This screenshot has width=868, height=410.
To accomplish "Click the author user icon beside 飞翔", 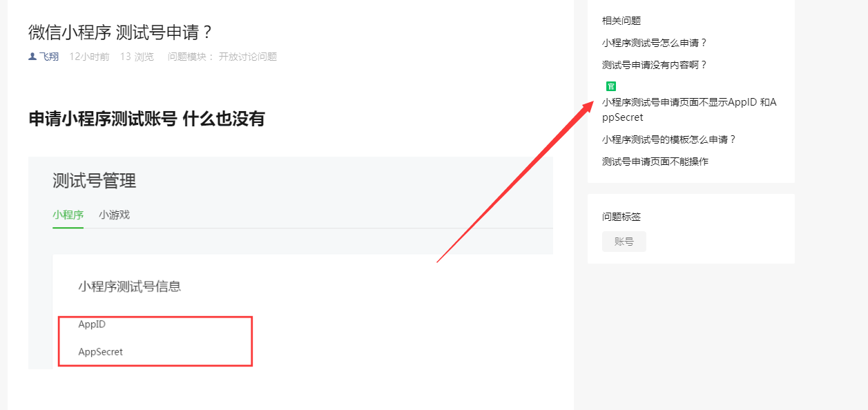I will (32, 57).
